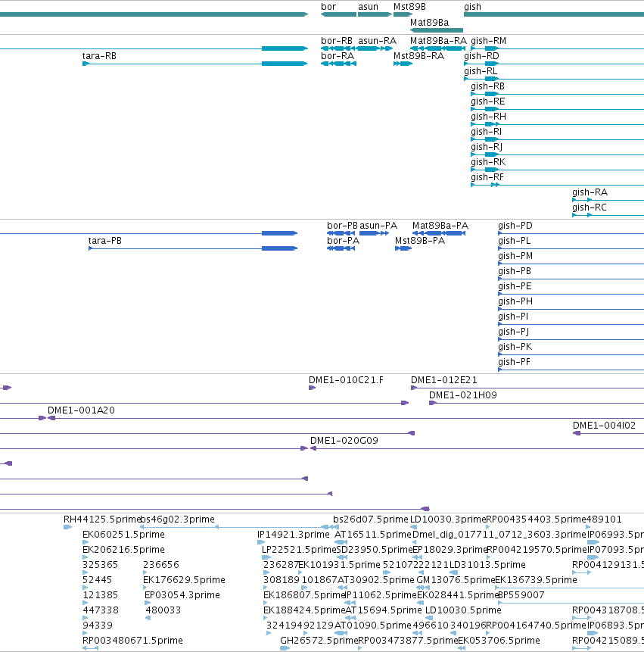Select clone DME1-004I02

tap(608, 433)
